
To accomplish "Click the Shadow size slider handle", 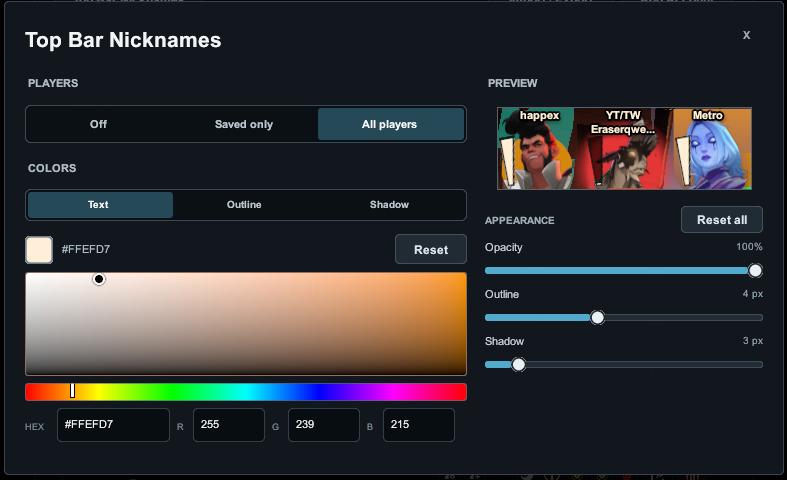I will pos(518,365).
